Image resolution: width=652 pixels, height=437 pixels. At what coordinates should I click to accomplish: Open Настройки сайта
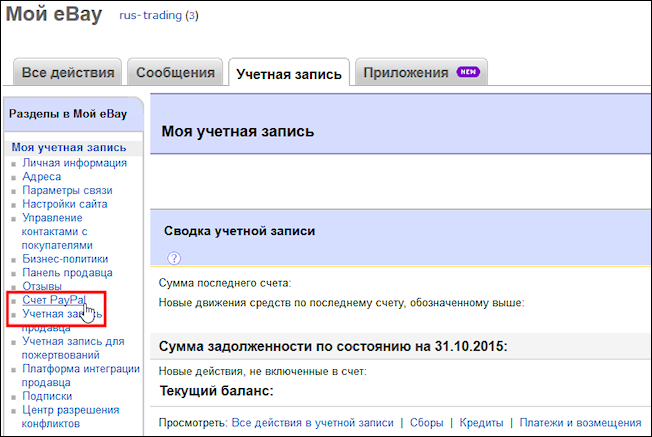tap(64, 204)
